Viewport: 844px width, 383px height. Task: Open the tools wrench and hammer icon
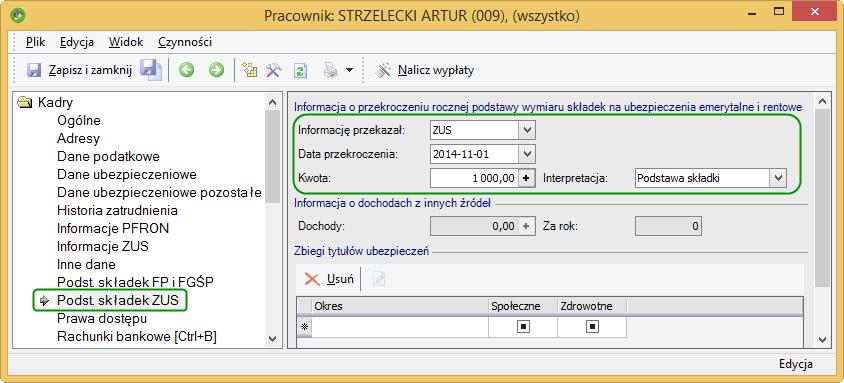point(274,70)
